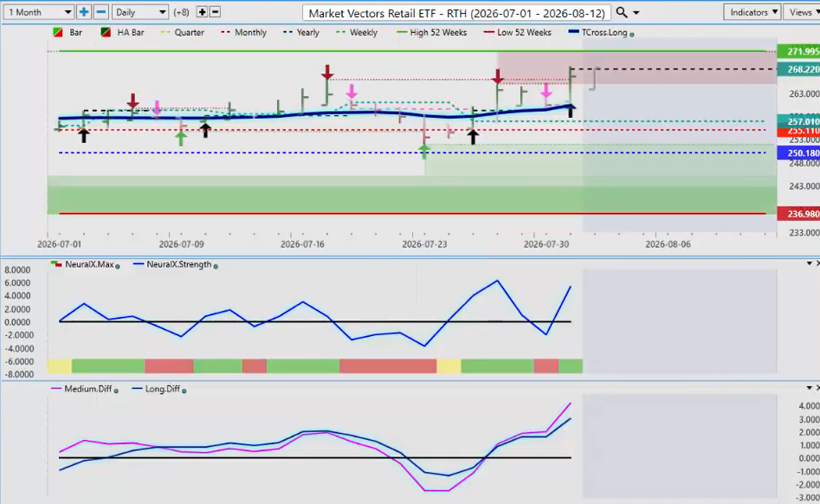
Task: Click the dot icon beside Long.Diff
Action: coord(184,391)
